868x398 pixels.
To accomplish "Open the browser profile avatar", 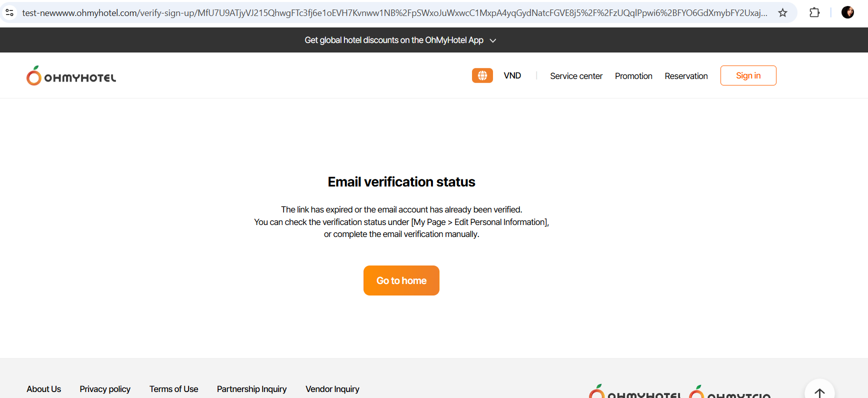I will coord(847,12).
